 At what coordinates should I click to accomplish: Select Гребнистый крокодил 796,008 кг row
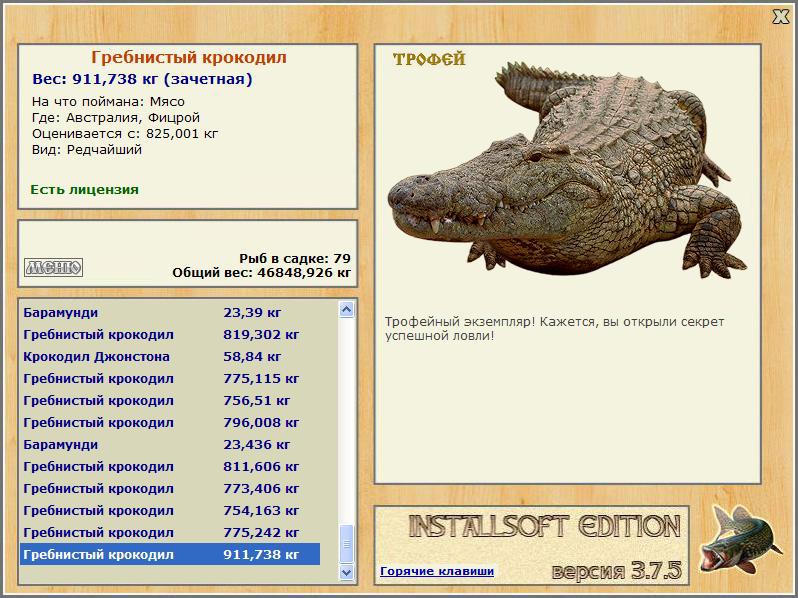(x=170, y=422)
